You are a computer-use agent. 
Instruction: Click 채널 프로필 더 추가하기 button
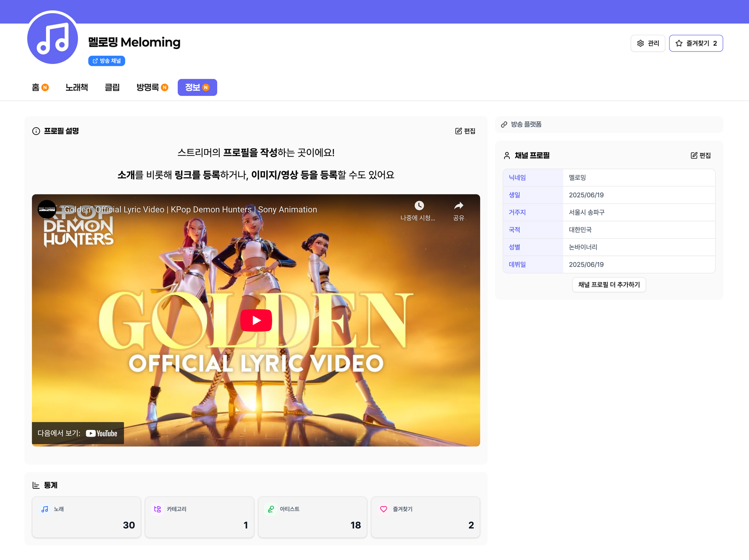(609, 285)
